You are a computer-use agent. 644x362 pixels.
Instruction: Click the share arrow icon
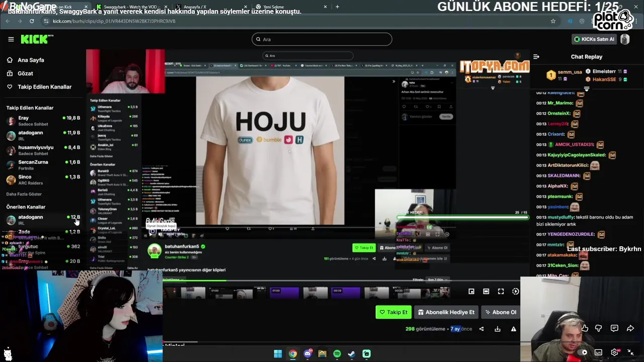pos(630,328)
